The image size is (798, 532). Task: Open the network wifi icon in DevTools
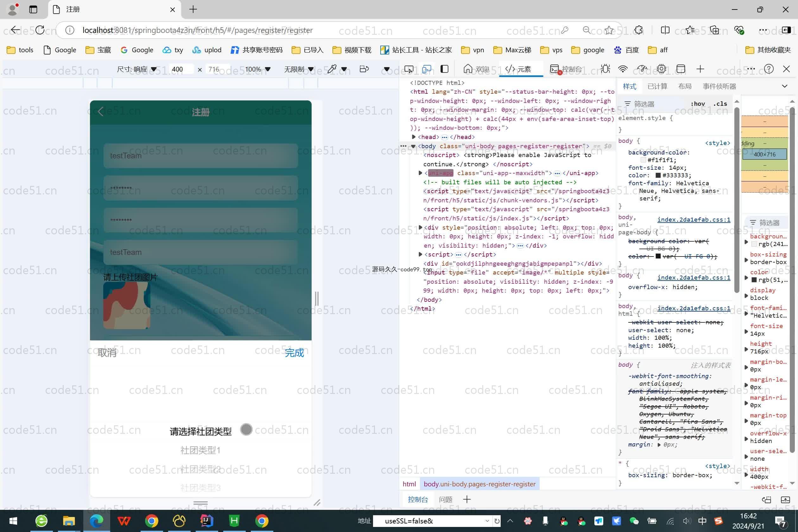[x=623, y=69]
